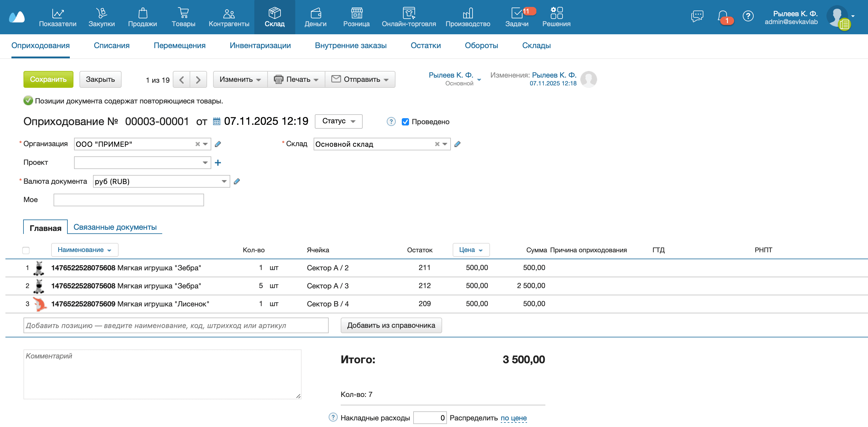Click the Добавить позицию input field
868x427 pixels.
coord(175,325)
